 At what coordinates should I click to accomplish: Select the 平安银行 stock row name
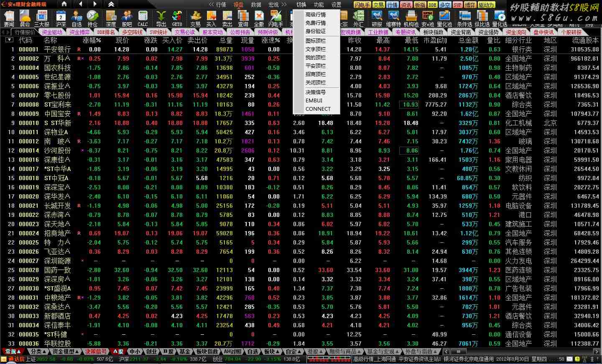point(57,49)
